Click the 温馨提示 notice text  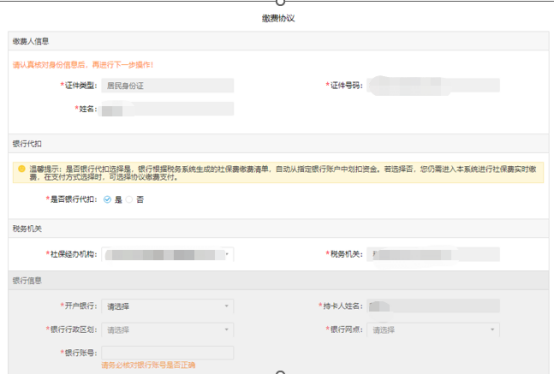point(283,173)
